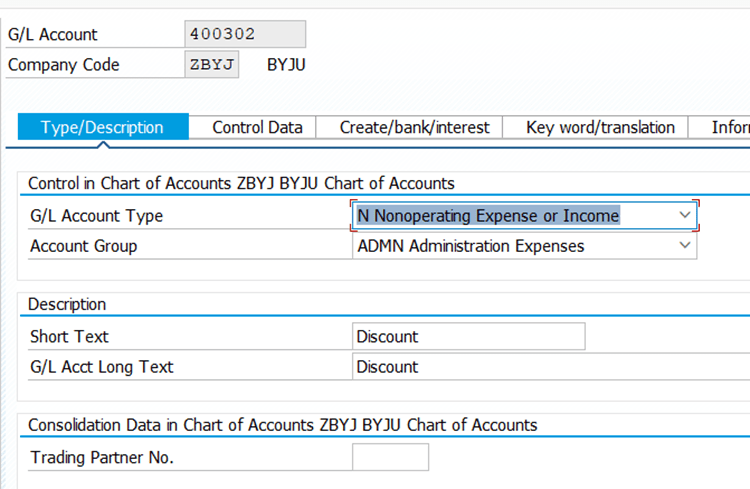Image resolution: width=750 pixels, height=489 pixels.
Task: Go to the Create/bank/interest tab
Action: [414, 127]
